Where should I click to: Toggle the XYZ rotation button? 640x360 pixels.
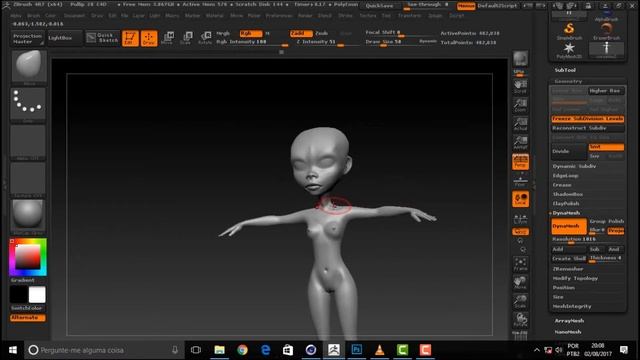coord(520,232)
